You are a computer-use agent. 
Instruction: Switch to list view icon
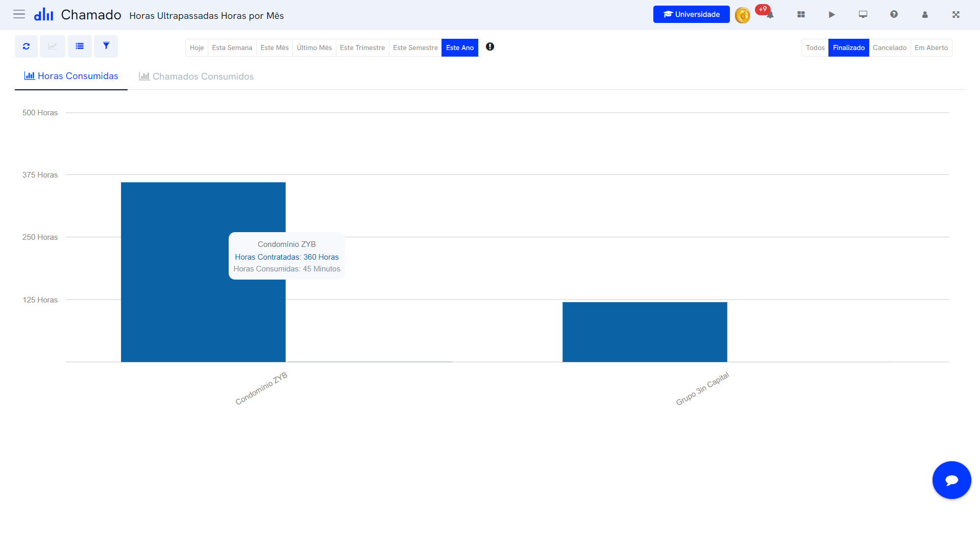[x=80, y=46]
